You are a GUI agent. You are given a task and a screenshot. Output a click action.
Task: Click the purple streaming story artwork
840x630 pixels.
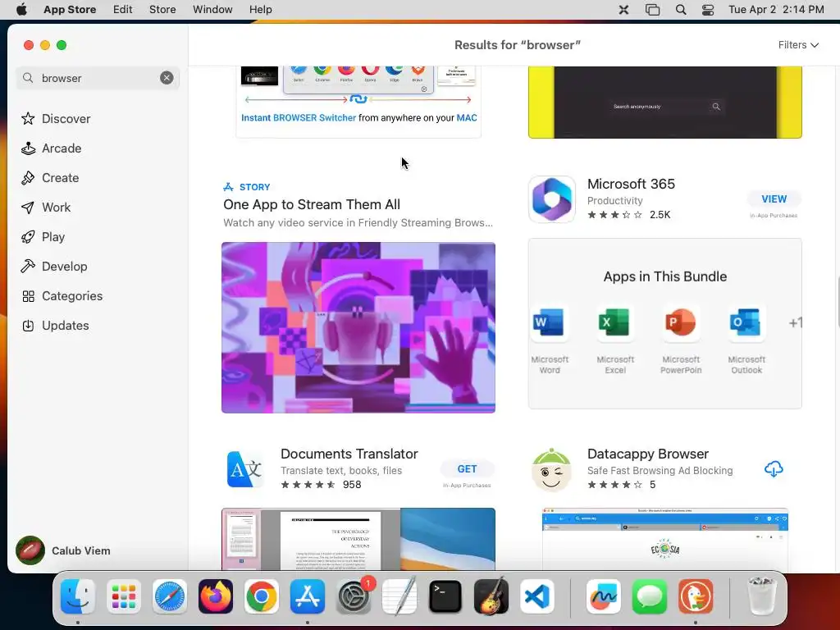[358, 327]
